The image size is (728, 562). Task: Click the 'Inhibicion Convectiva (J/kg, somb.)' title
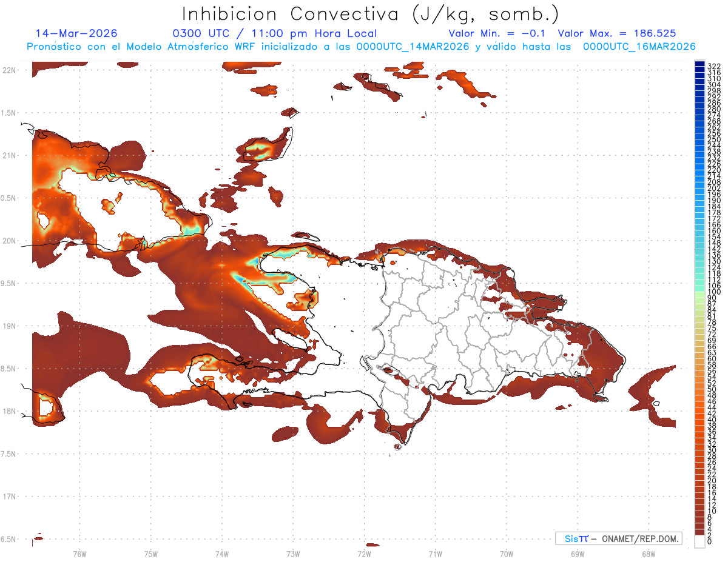(371, 13)
